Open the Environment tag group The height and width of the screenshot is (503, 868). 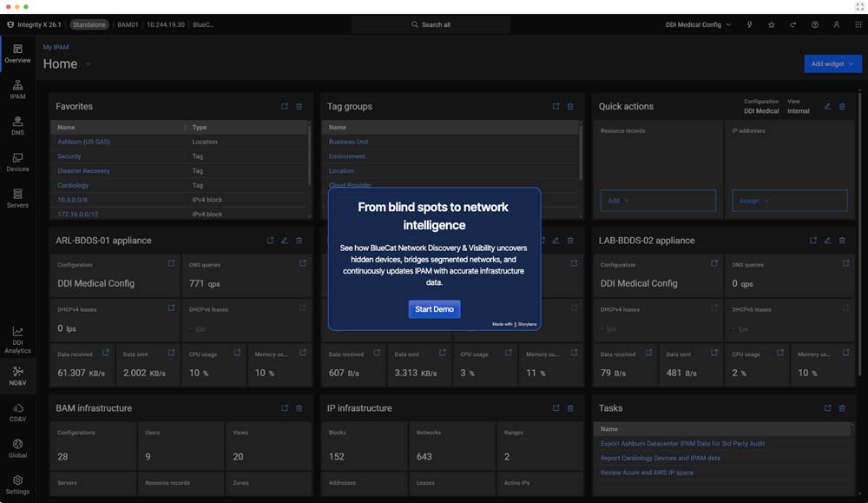346,156
